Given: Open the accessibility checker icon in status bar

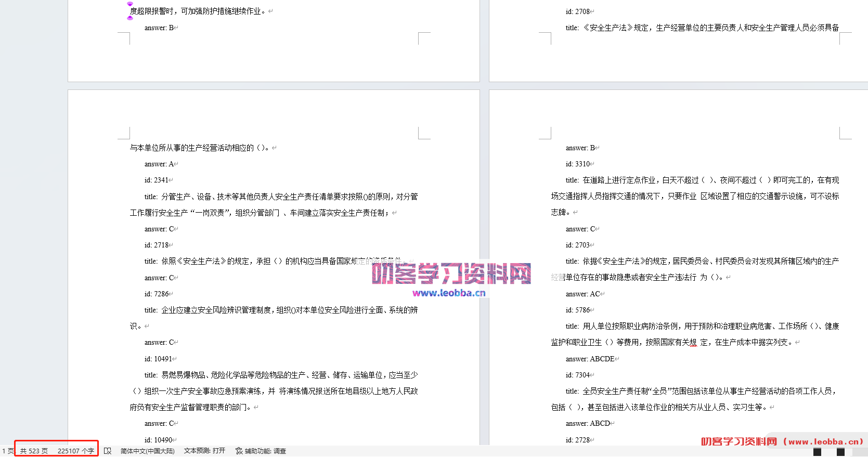Looking at the screenshot, I should pos(239,451).
